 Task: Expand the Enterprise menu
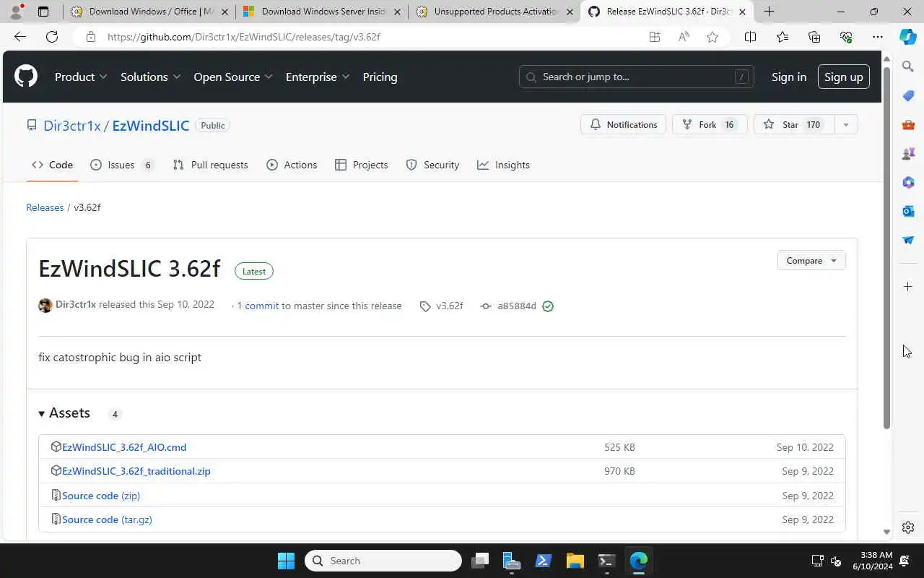318,77
